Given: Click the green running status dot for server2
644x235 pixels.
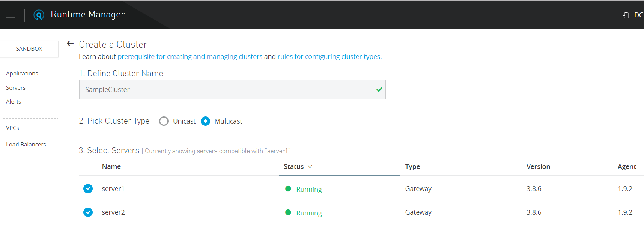Looking at the screenshot, I should point(288,212).
